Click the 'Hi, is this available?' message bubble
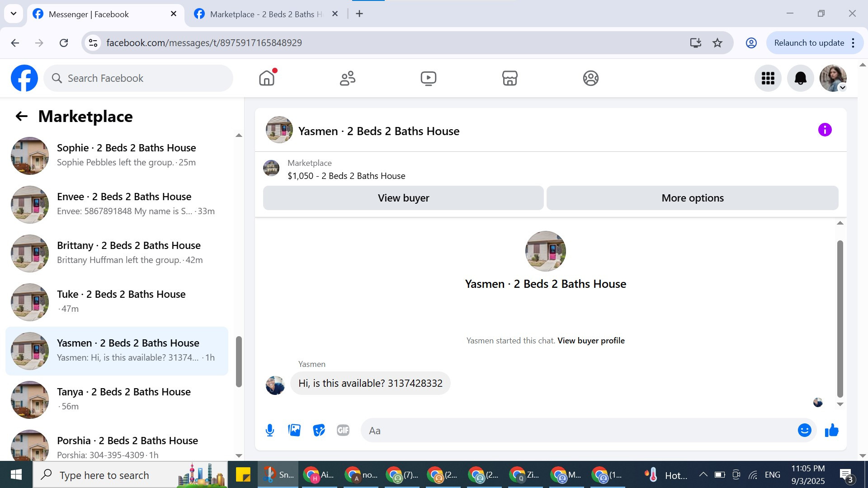 coord(370,383)
